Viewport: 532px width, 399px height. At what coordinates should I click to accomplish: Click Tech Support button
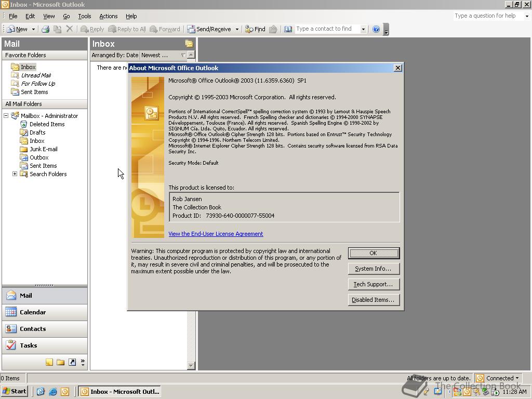click(374, 284)
